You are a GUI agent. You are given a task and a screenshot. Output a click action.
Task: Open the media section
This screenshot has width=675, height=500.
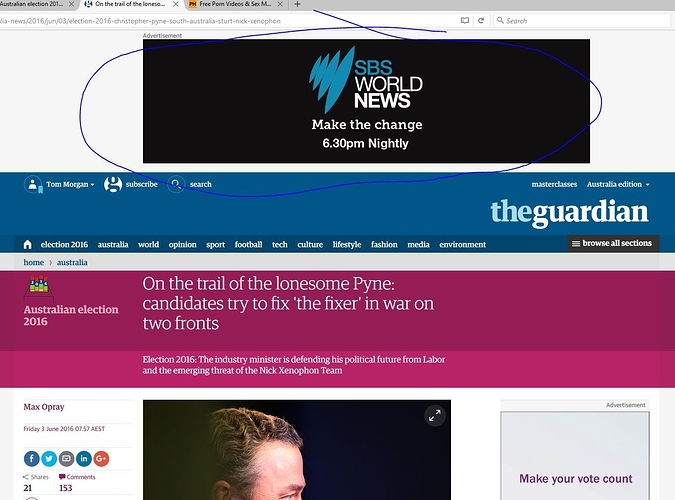[x=418, y=245]
